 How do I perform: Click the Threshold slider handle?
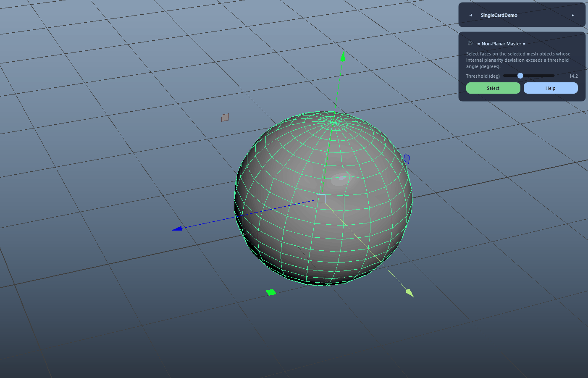point(520,76)
